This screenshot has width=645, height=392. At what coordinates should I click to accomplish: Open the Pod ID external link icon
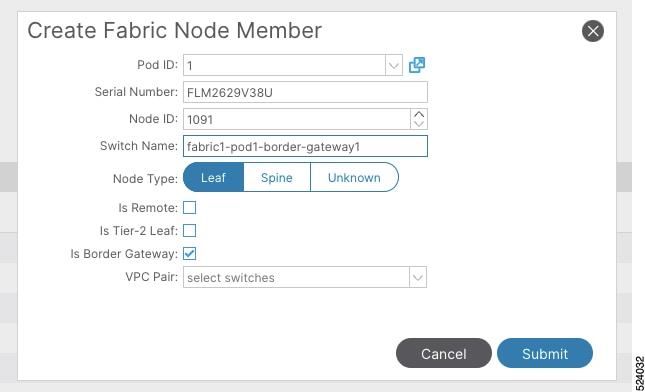[x=417, y=65]
